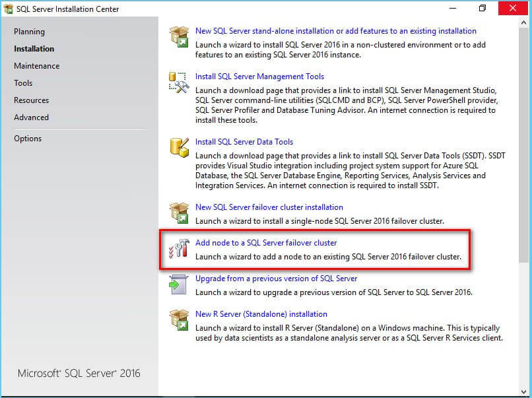
Task: Restore down the Installation Center window
Action: pos(482,8)
